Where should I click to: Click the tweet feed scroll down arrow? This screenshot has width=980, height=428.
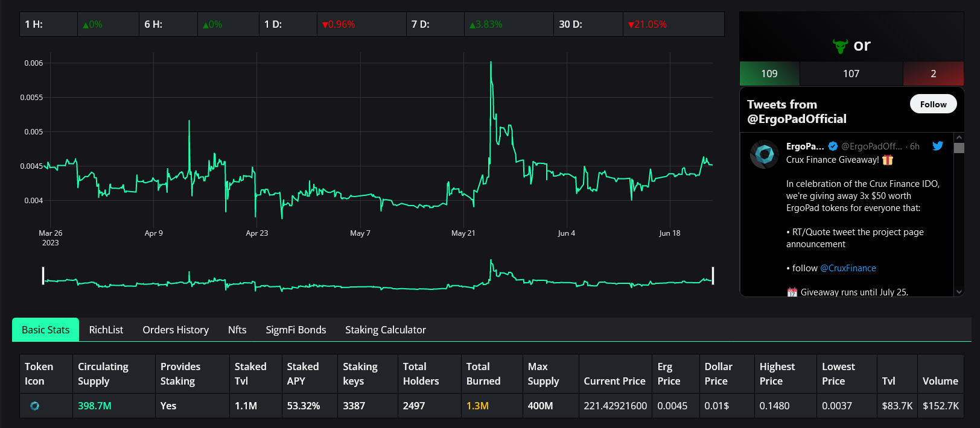tap(959, 292)
